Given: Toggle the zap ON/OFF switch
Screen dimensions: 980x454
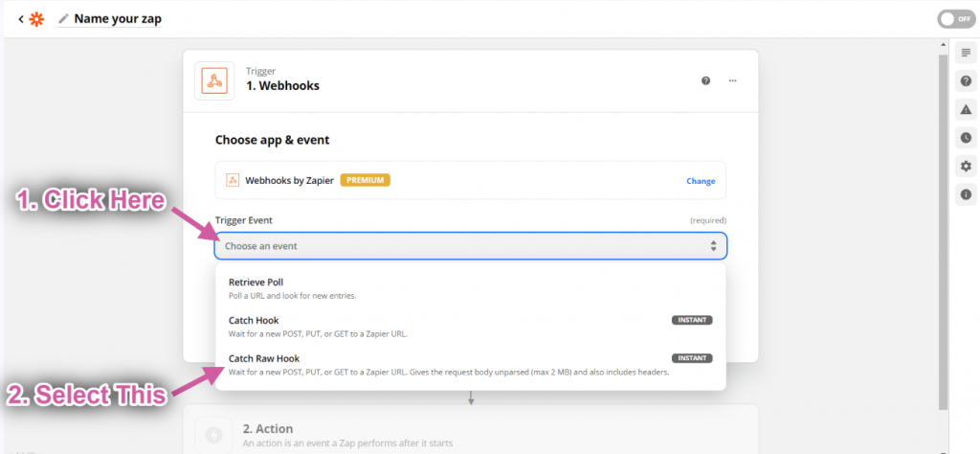Looking at the screenshot, I should pyautogui.click(x=956, y=19).
